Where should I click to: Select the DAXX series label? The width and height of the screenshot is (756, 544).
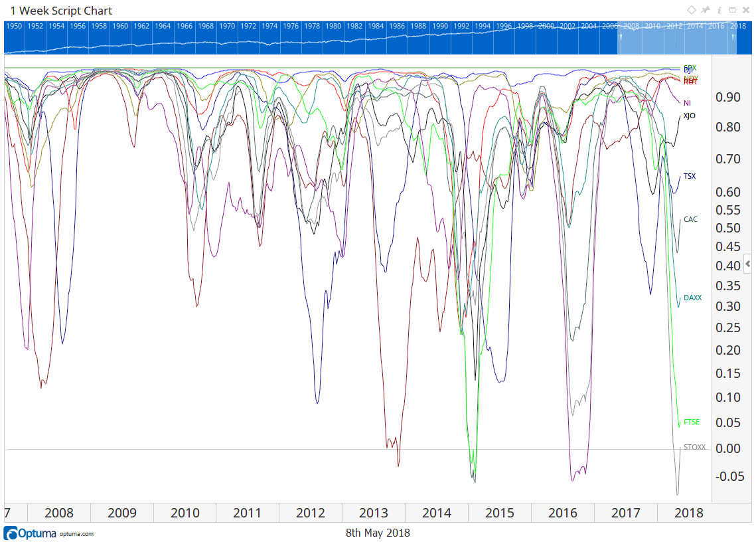pos(692,298)
